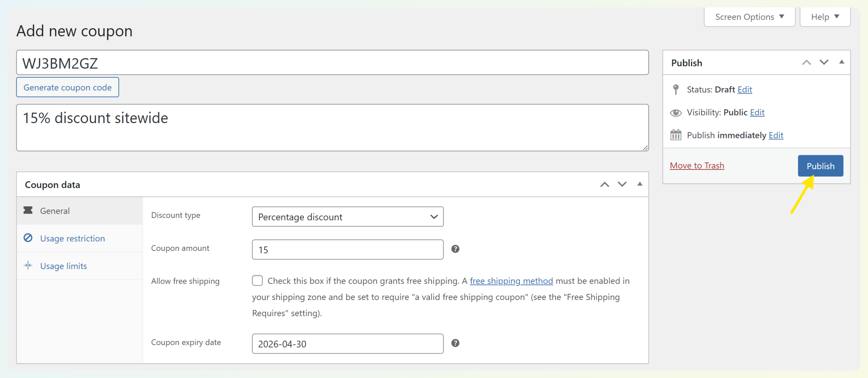The height and width of the screenshot is (378, 868).
Task: Click the Coupon expiry date help icon
Action: [455, 343]
